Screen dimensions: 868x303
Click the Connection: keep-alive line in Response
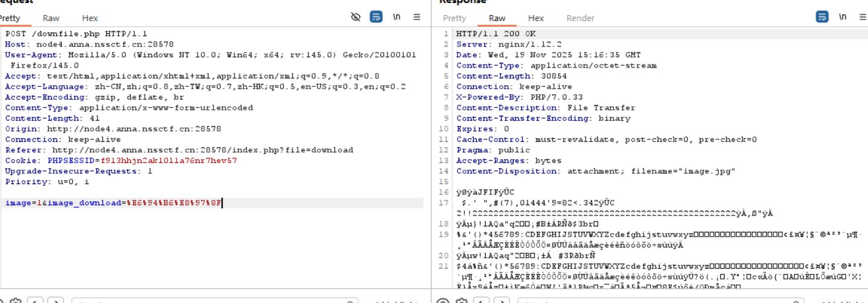click(514, 86)
